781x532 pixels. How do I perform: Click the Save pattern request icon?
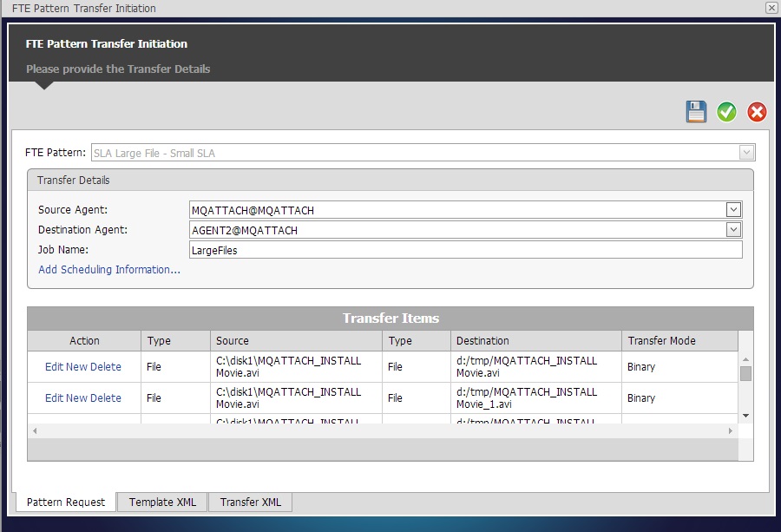pyautogui.click(x=696, y=111)
